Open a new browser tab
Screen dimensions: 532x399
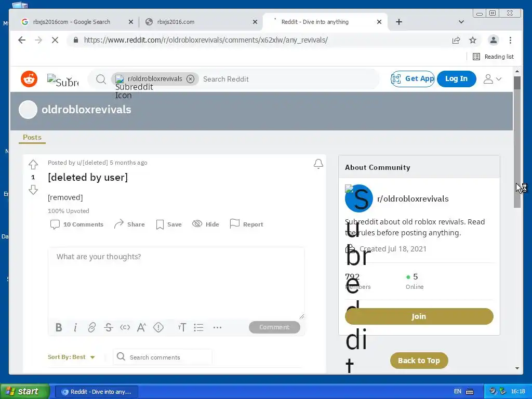[x=399, y=22]
